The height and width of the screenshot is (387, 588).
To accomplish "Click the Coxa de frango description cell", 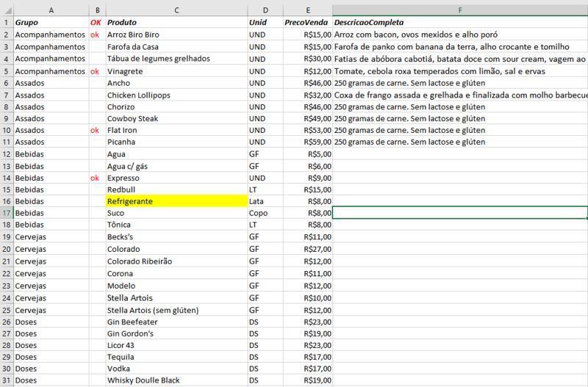I will pyautogui.click(x=460, y=95).
